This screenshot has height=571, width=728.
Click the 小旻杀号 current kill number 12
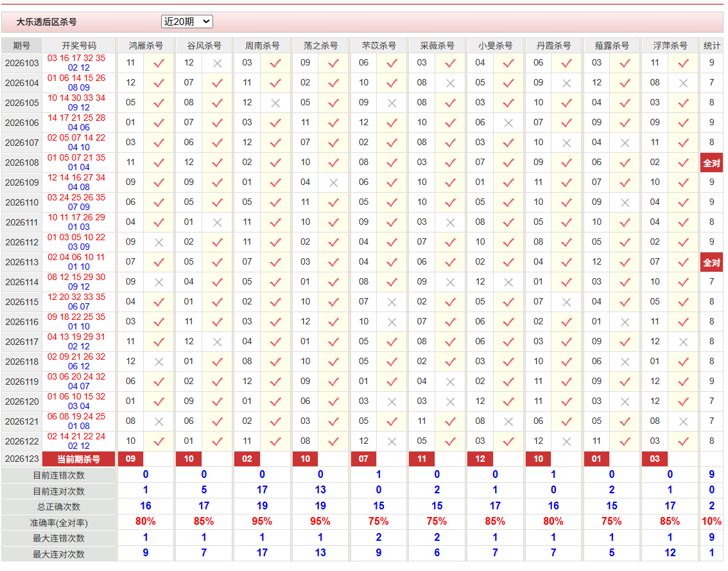point(480,459)
